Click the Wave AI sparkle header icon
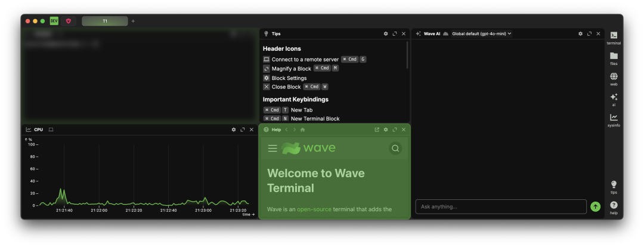The width and height of the screenshot is (644, 247). coord(419,33)
